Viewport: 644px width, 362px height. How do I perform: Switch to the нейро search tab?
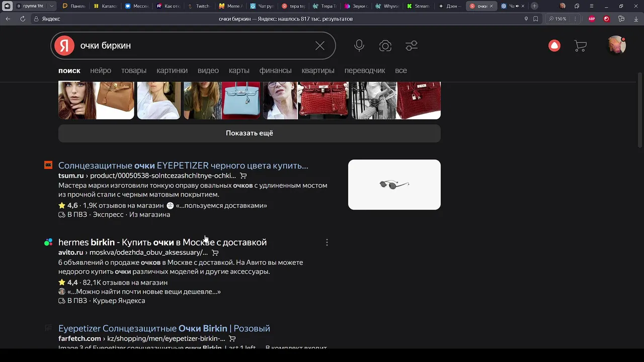101,70
